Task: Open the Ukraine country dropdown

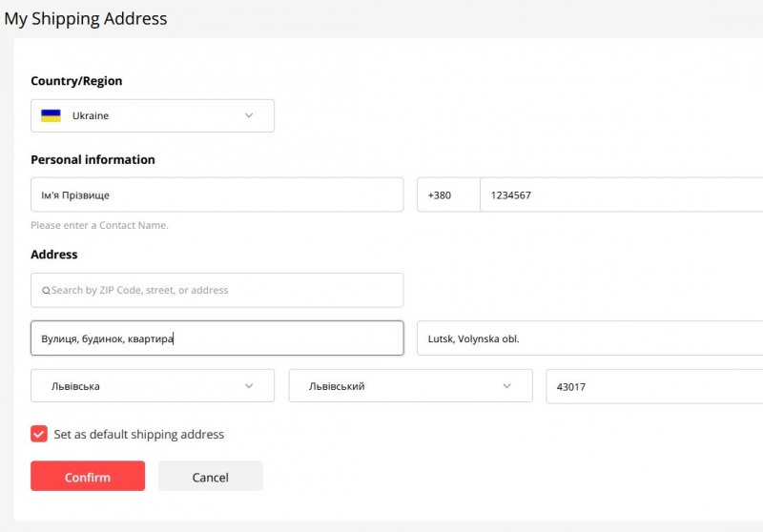Action: (153, 115)
